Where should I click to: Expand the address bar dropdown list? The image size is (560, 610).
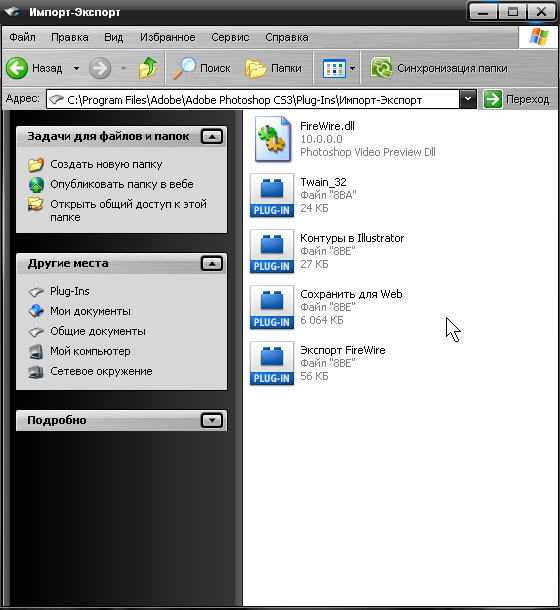pyautogui.click(x=468, y=99)
